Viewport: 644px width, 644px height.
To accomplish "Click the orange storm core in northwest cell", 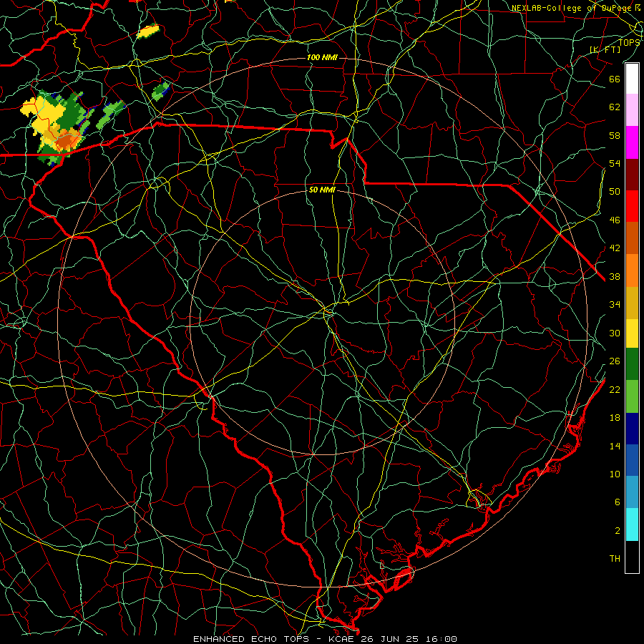I will 64,142.
